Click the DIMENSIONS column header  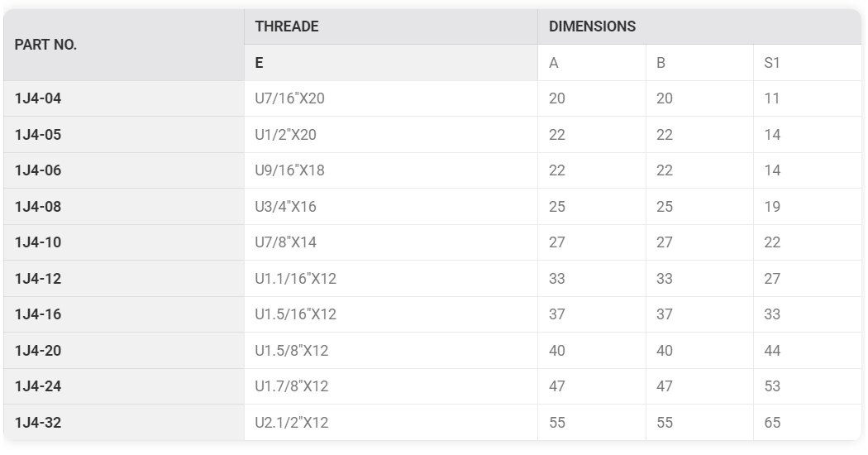(593, 26)
